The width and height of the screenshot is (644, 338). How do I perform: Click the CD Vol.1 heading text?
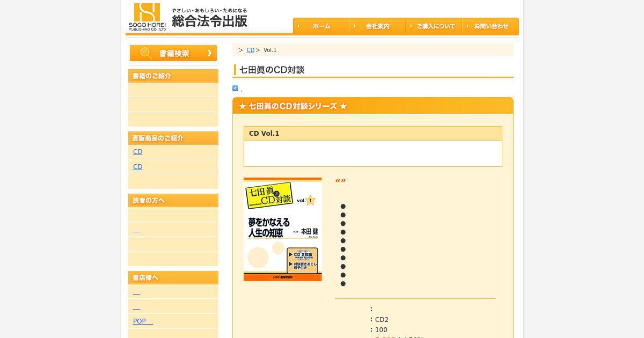(x=264, y=134)
